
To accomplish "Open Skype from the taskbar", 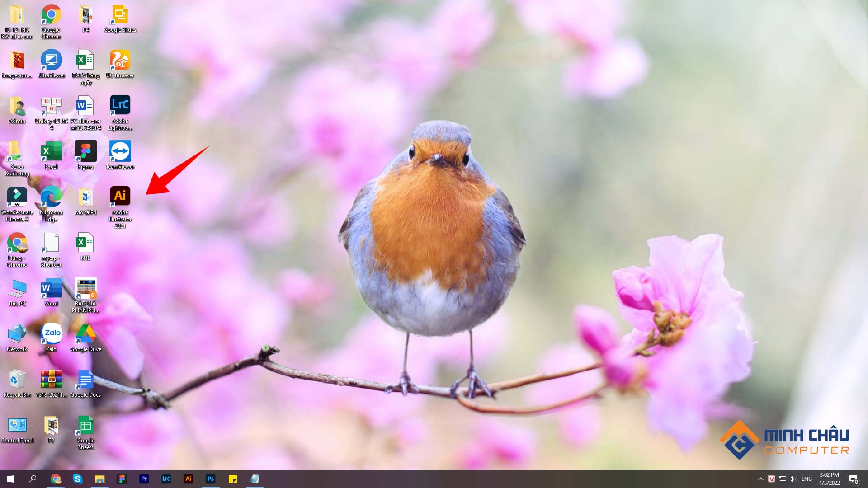I will click(78, 479).
